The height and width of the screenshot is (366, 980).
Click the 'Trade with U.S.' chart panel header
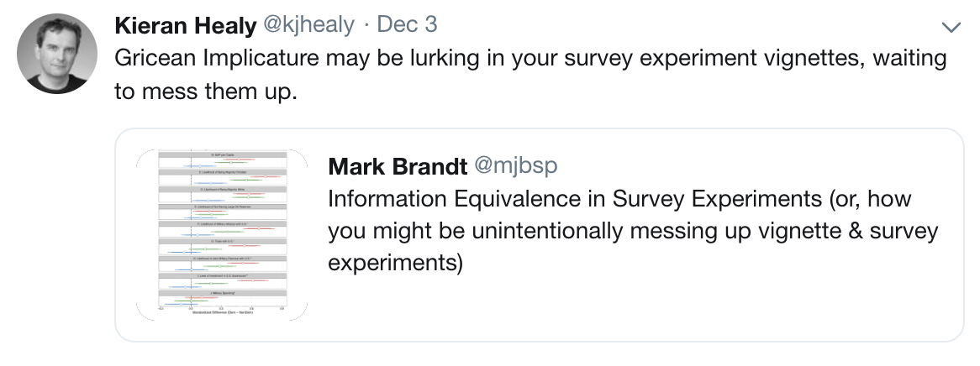tap(223, 241)
